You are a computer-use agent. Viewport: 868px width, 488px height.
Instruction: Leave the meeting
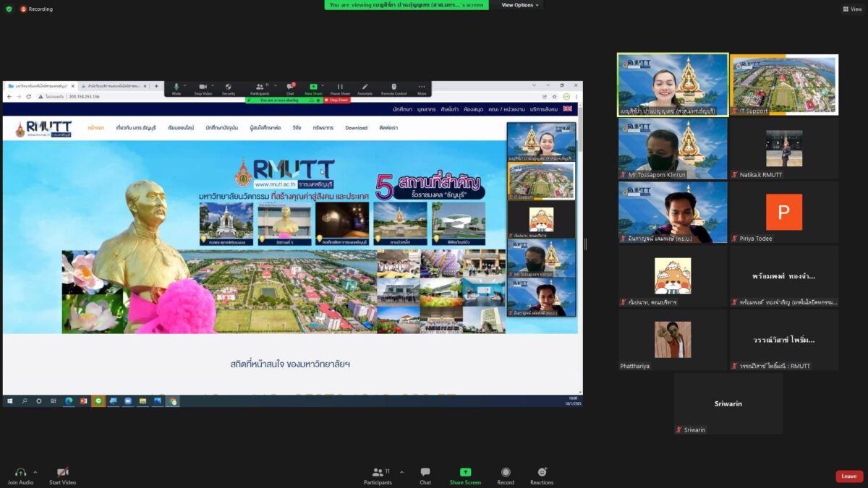coord(849,476)
